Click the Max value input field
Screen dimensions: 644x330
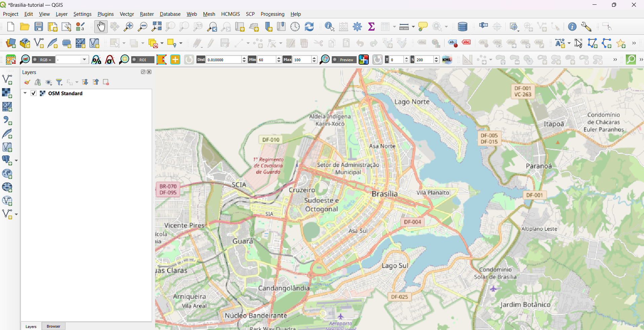tap(302, 60)
